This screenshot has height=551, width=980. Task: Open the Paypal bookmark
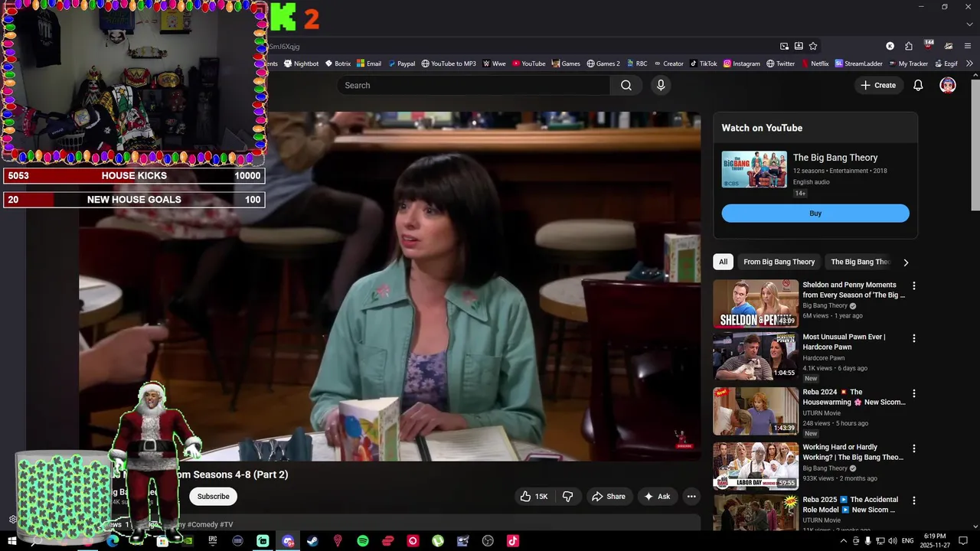[x=401, y=64]
